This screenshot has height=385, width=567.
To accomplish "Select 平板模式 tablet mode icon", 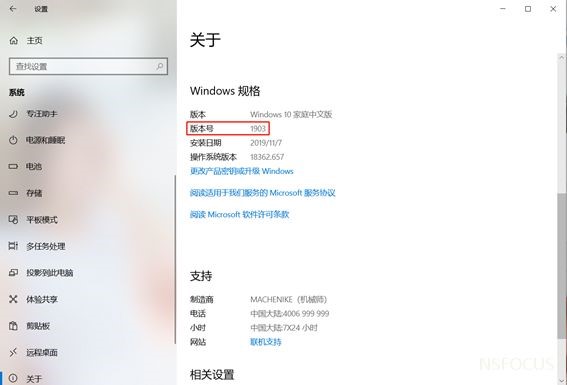I will pos(13,220).
